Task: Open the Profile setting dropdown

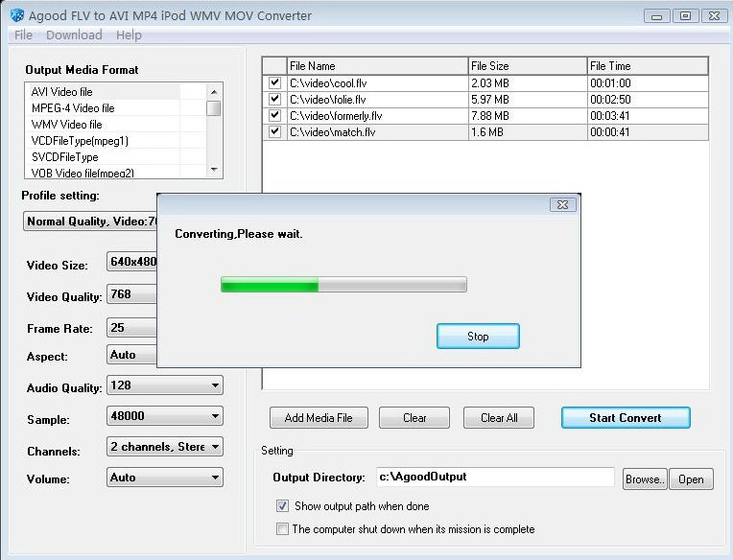Action: click(x=90, y=222)
